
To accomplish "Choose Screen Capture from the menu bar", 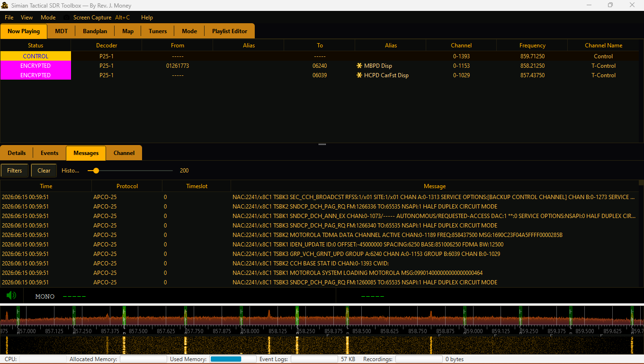I will [x=92, y=18].
